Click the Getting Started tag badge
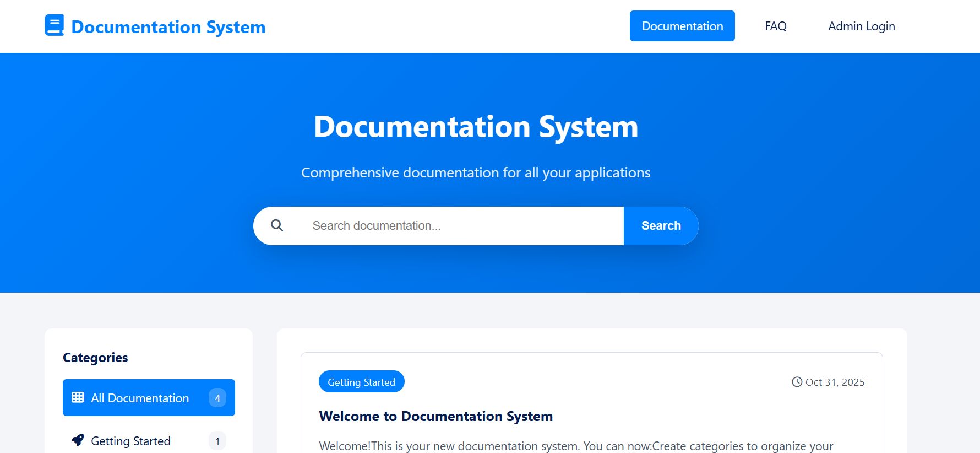 (361, 382)
